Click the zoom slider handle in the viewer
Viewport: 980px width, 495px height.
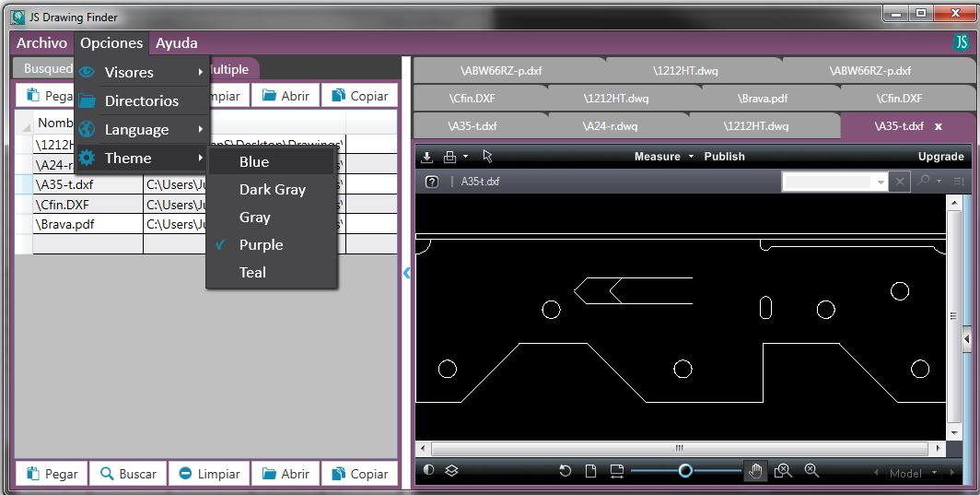click(x=685, y=471)
